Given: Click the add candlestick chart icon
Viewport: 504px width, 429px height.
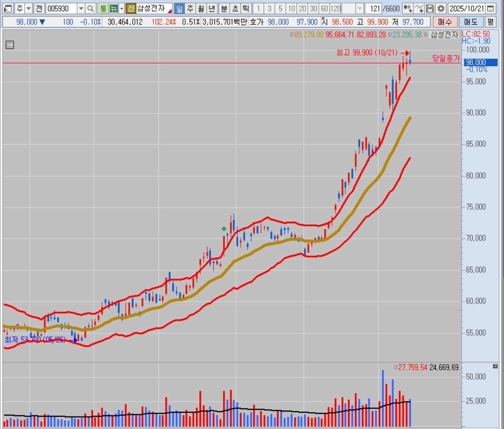Looking at the screenshot, I should [408, 8].
